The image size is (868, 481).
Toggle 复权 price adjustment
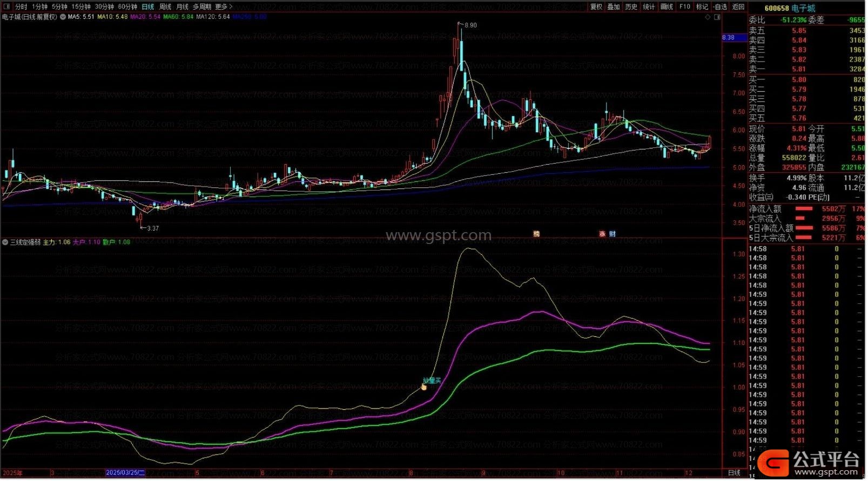pos(596,6)
